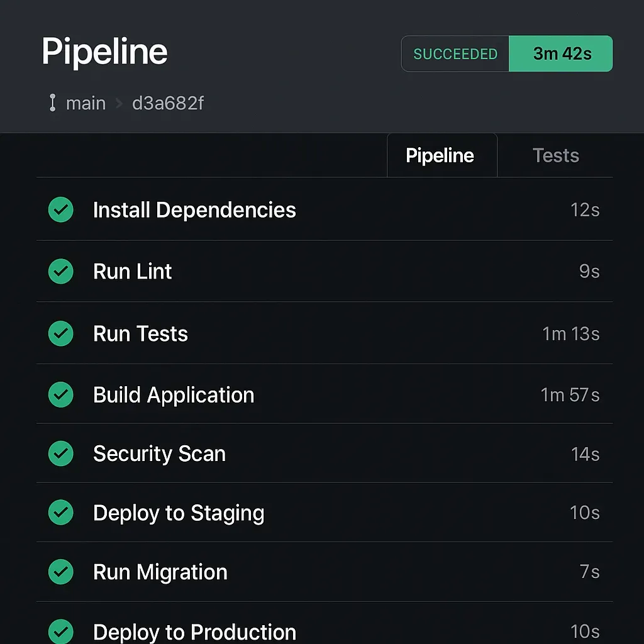644x644 pixels.
Task: Click the Run Tests status checkmark
Action: pos(61,333)
